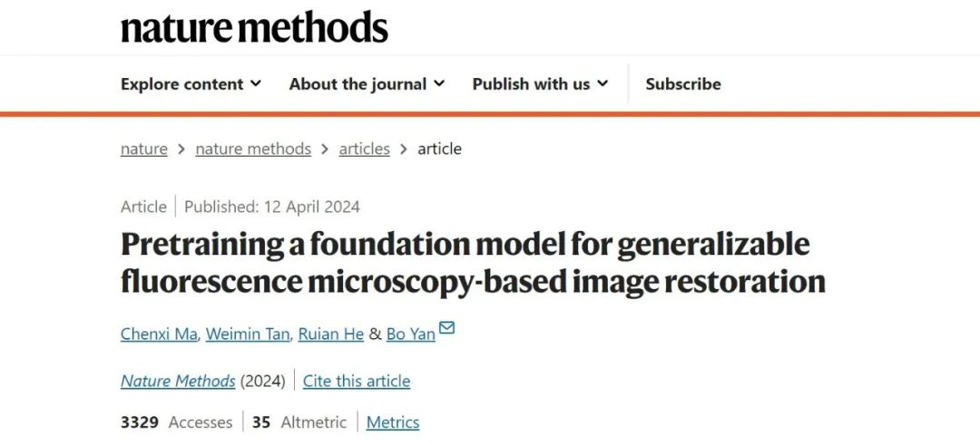
Task: Click the nature methods logo
Action: click(254, 27)
